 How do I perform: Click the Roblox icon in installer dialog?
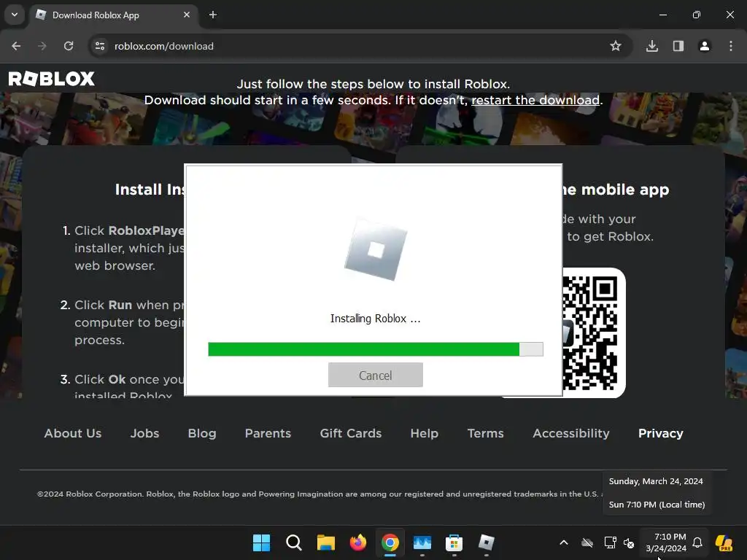point(376,249)
